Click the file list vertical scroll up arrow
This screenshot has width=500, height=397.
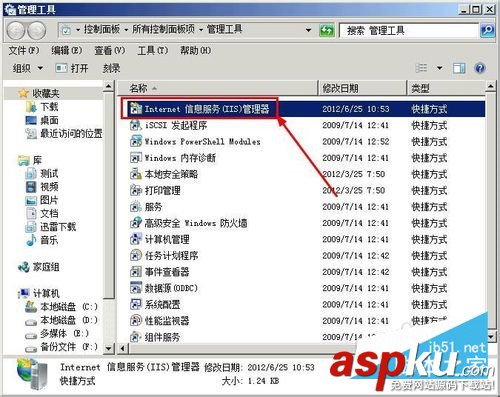click(490, 87)
